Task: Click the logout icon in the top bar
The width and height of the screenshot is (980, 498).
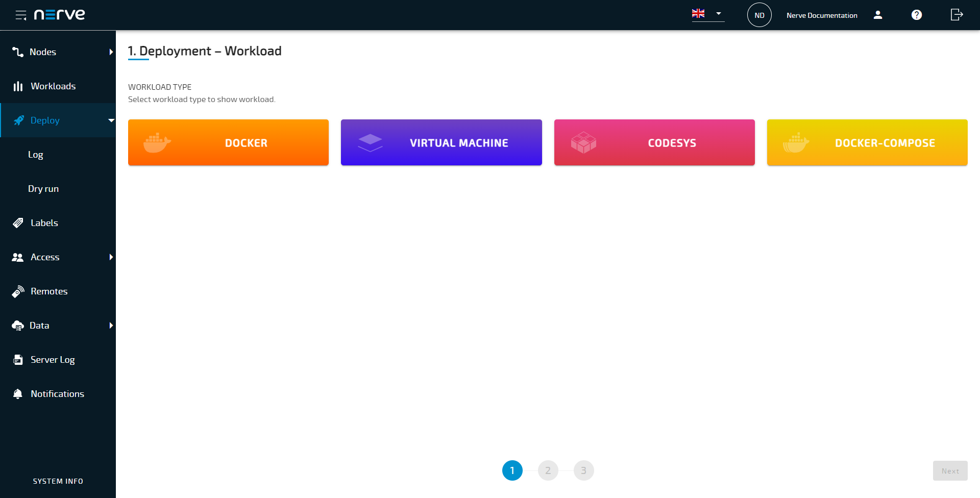Action: pyautogui.click(x=955, y=15)
